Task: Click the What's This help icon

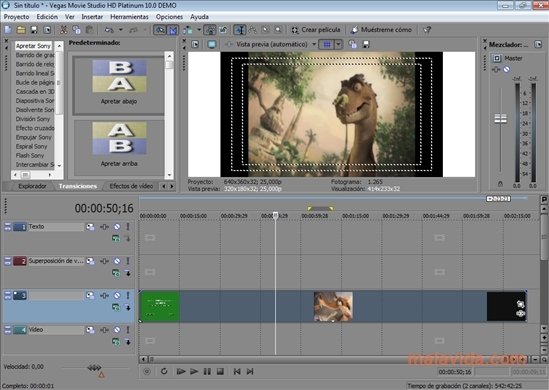Action: point(427,30)
